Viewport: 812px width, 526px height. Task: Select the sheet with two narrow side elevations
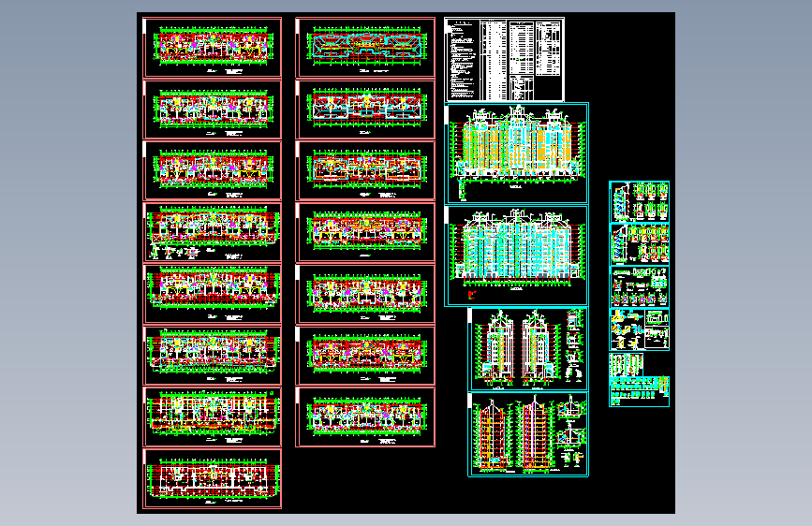528,349
